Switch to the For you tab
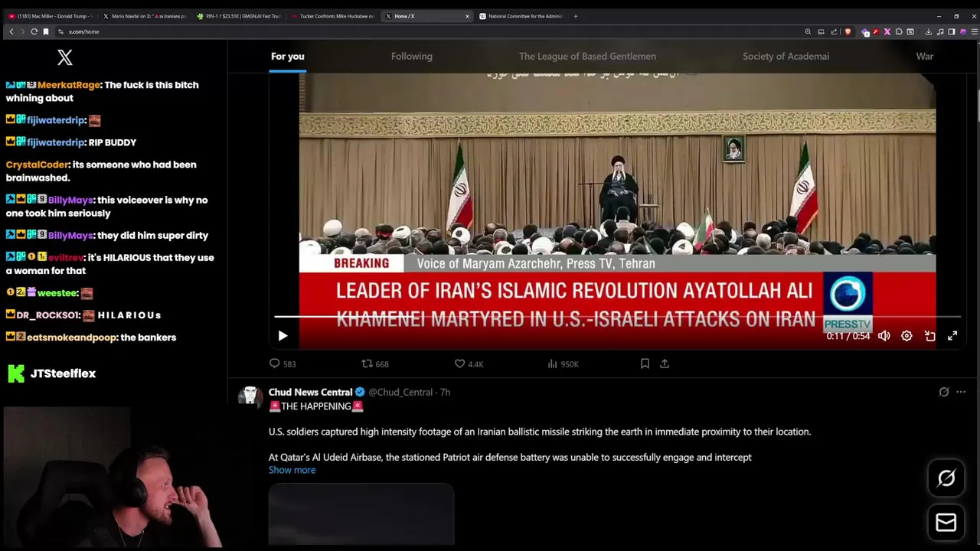Image resolution: width=980 pixels, height=551 pixels. [x=287, y=56]
